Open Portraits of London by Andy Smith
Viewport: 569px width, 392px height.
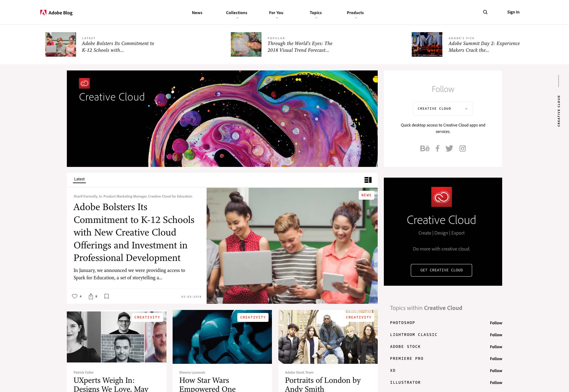(x=323, y=384)
